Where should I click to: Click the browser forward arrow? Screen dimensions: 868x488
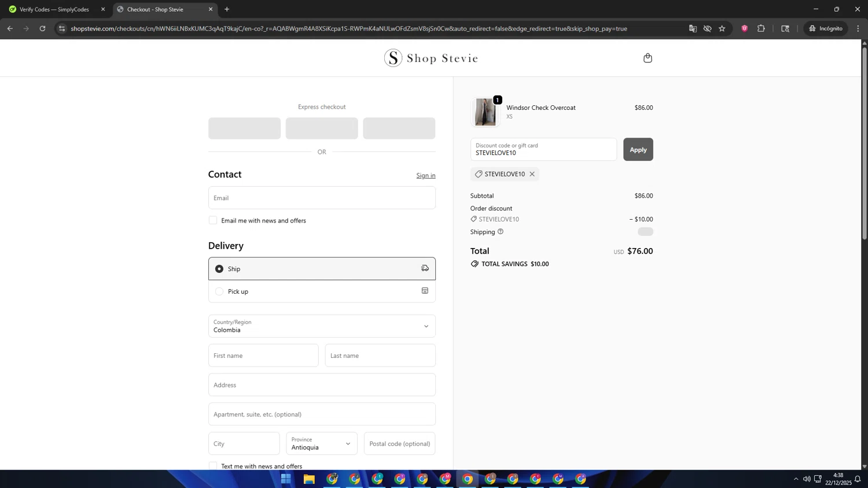[x=26, y=28]
